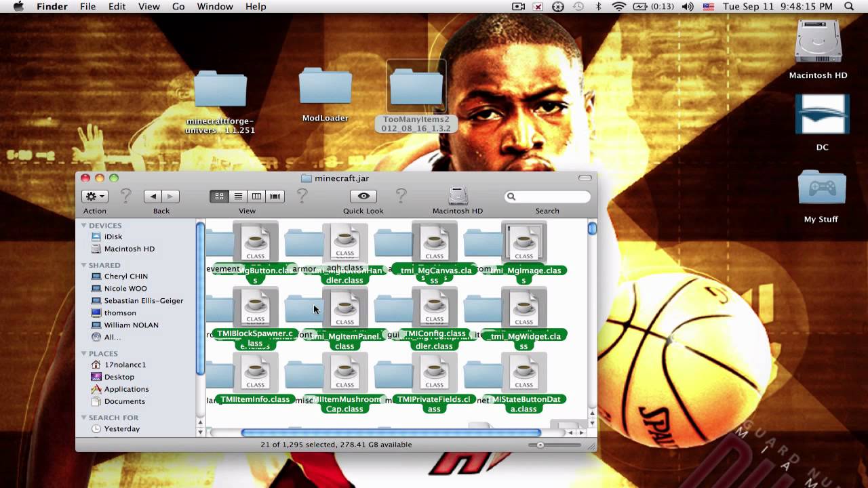Select the TMIPrivateFields class file icon
The width and height of the screenshot is (868, 488).
coord(434,373)
